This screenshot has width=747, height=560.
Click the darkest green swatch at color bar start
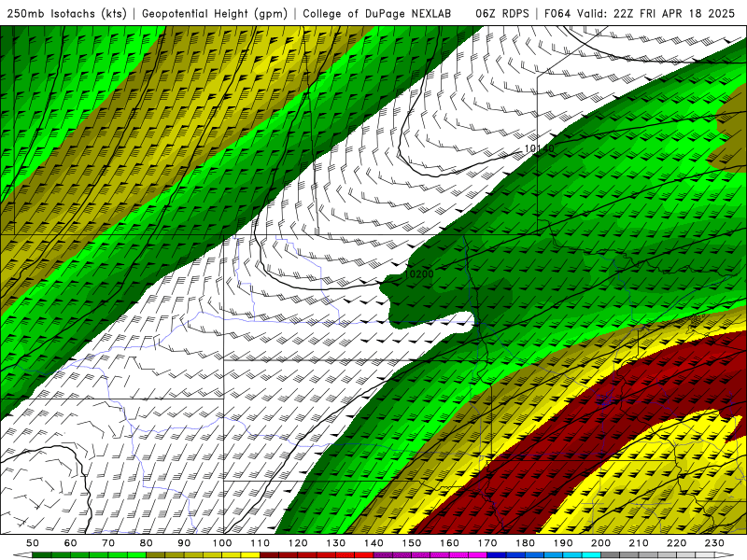(x=42, y=555)
